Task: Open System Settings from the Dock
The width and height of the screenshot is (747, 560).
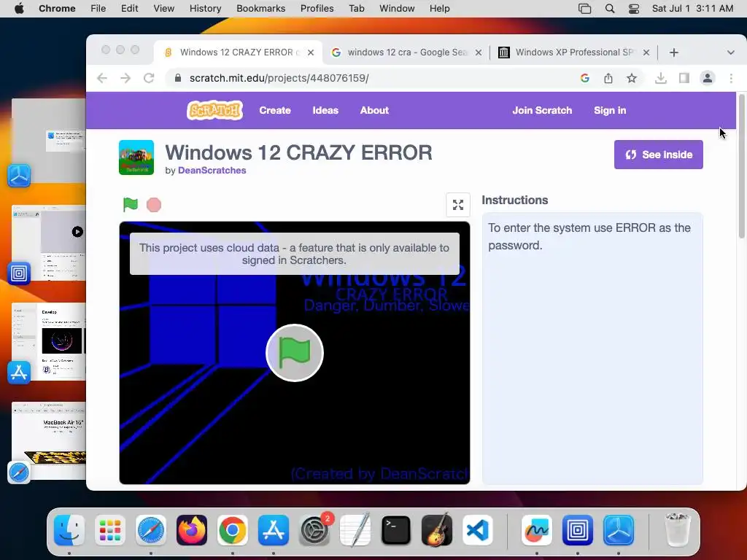Action: click(314, 530)
